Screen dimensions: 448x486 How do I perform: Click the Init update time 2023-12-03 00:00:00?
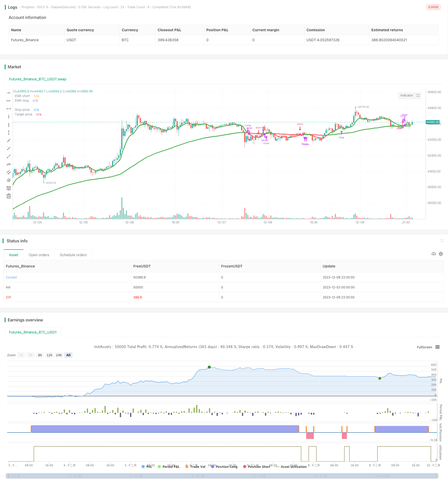339,287
